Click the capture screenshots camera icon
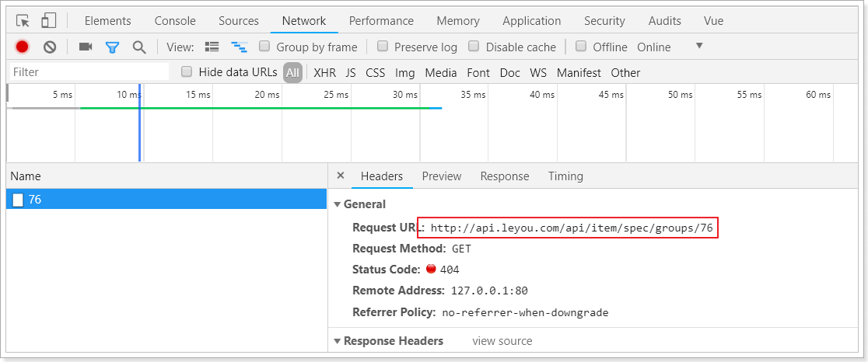Image resolution: width=868 pixels, height=362 pixels. pos(86,47)
